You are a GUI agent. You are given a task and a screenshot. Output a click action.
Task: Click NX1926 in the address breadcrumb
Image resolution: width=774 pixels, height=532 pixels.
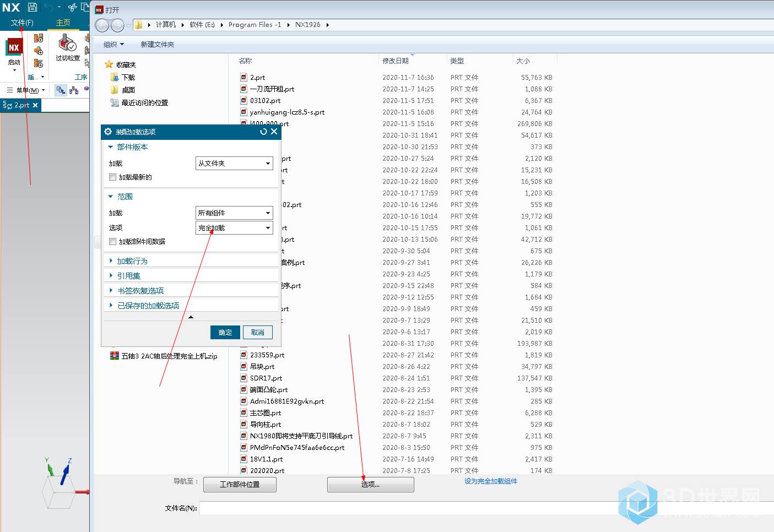(x=308, y=25)
